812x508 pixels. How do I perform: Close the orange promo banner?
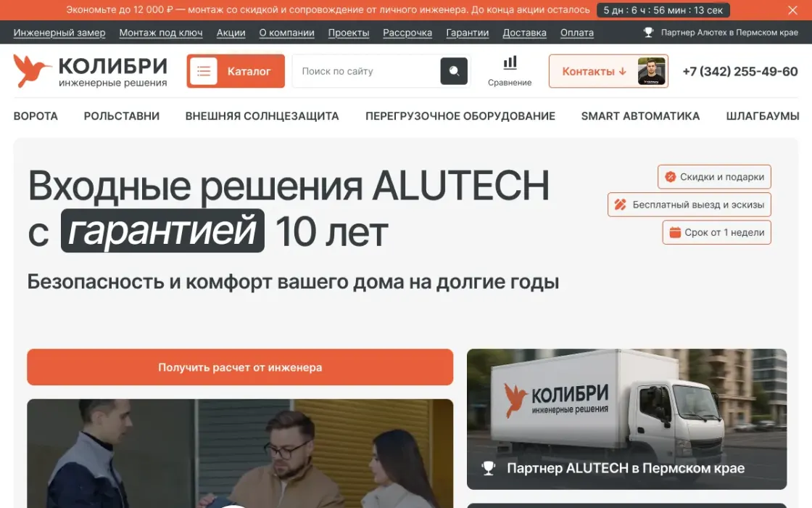coord(792,10)
